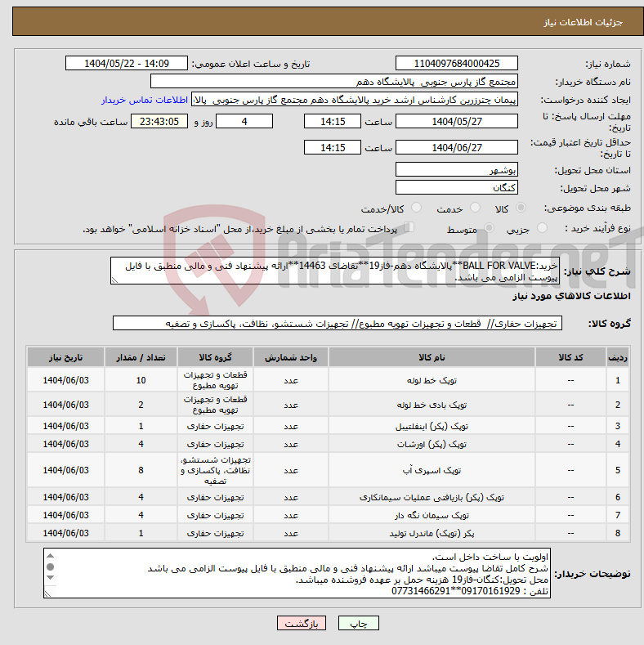Click column header کد کالا
This screenshot has width=644, height=645.
[570, 357]
